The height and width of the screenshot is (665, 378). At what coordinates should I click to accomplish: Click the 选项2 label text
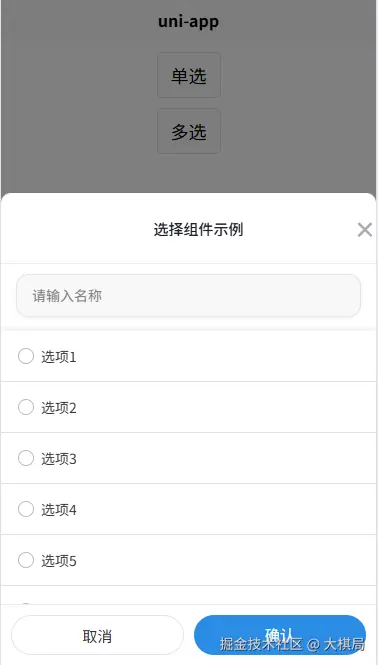coord(59,408)
